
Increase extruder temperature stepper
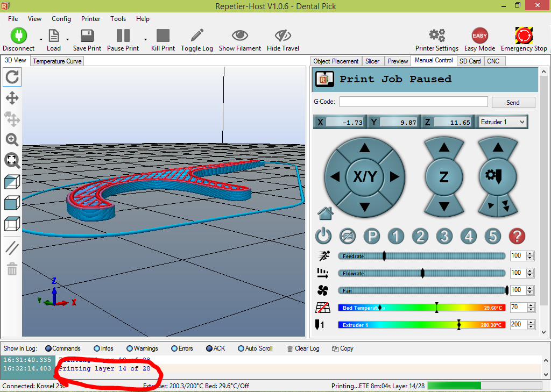pos(531,323)
